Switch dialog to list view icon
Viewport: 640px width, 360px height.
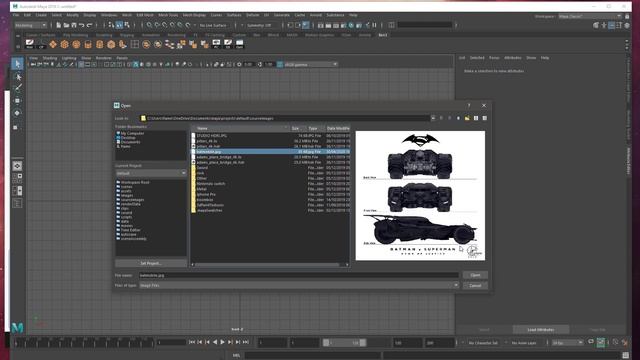(476, 118)
